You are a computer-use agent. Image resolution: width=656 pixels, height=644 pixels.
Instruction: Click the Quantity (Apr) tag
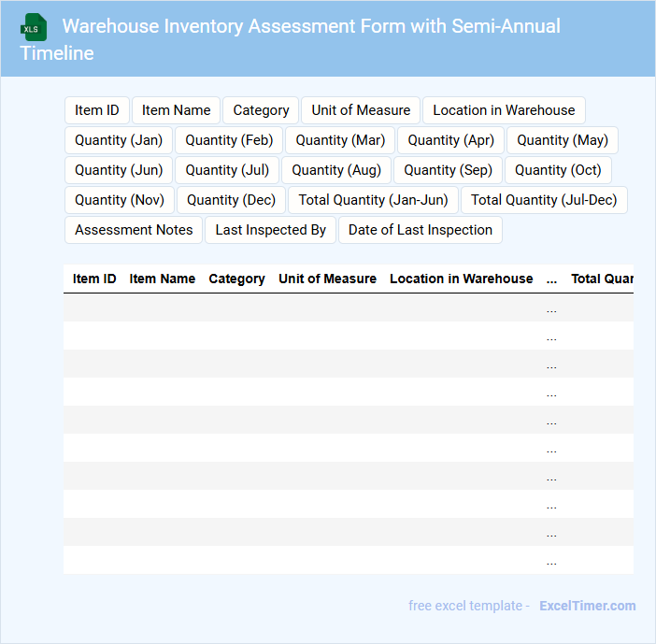coord(450,140)
